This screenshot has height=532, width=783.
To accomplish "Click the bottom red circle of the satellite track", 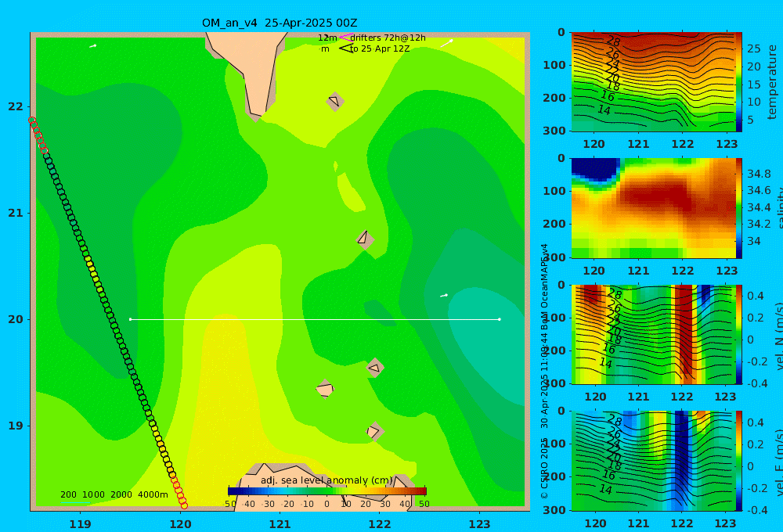I will [184, 505].
